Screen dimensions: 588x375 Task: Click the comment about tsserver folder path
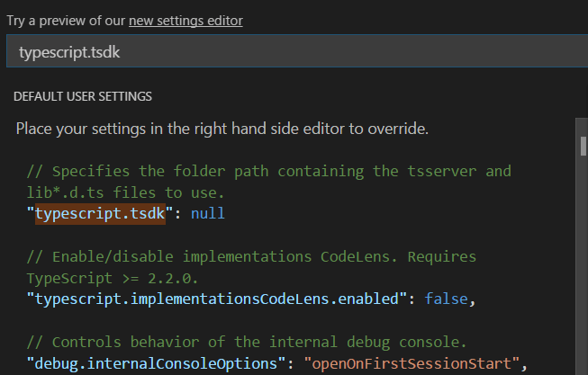tap(269, 182)
